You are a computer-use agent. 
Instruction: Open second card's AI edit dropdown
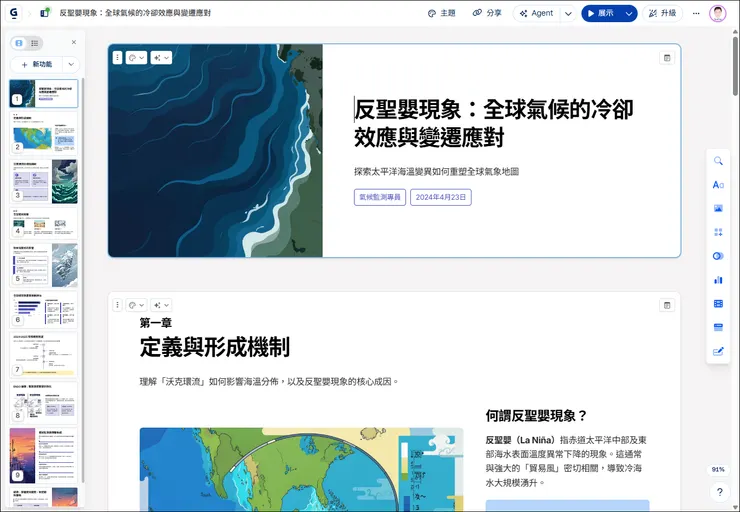(x=161, y=305)
